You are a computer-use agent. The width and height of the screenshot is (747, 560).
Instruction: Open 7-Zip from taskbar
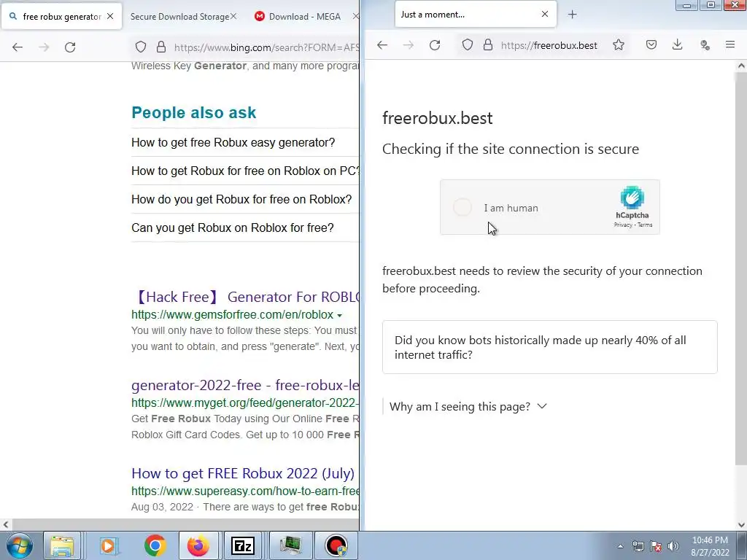242,545
